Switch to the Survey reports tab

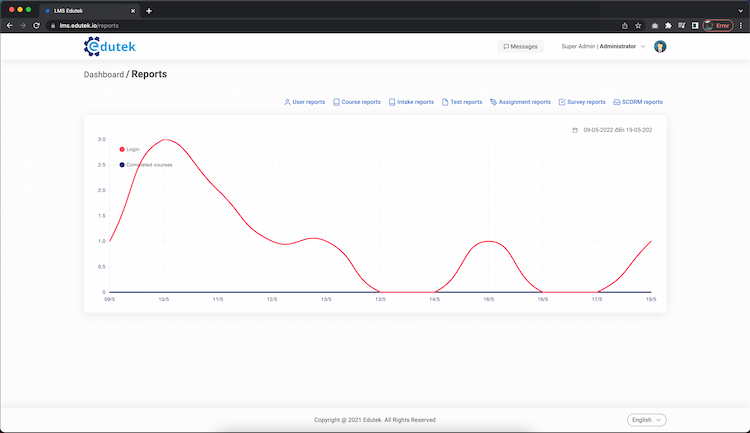[582, 102]
